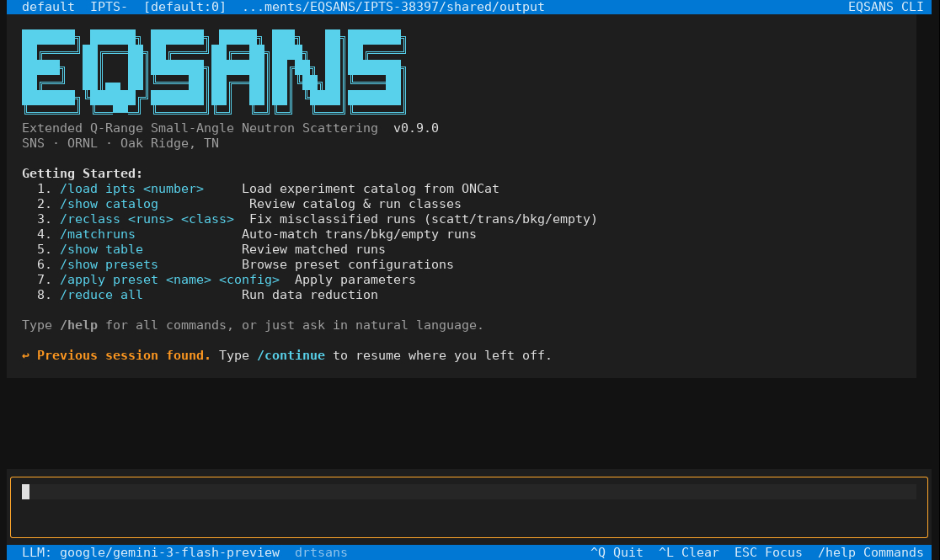940x560 pixels.
Task: Click the EQSANS CLI title in header
Action: pyautogui.click(x=885, y=7)
